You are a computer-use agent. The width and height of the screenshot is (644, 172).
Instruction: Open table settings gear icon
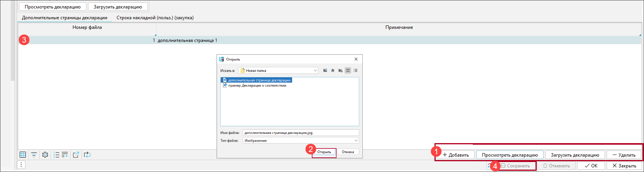(x=45, y=155)
